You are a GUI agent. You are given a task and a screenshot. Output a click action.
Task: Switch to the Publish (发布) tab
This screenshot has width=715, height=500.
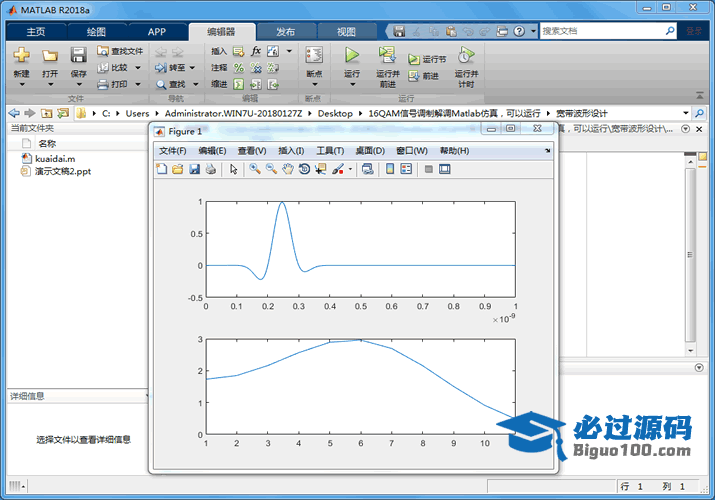coord(285,32)
